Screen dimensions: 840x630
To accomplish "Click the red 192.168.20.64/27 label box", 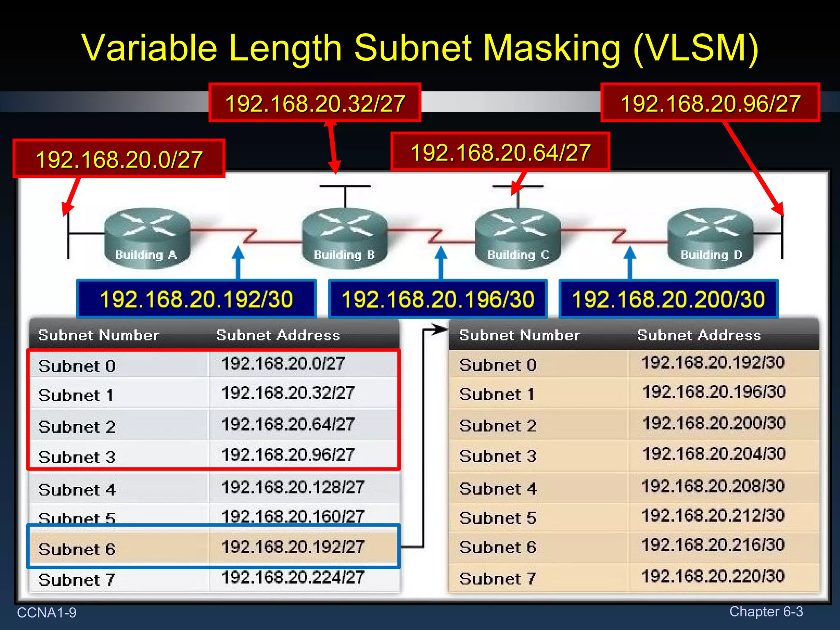I will (500, 152).
